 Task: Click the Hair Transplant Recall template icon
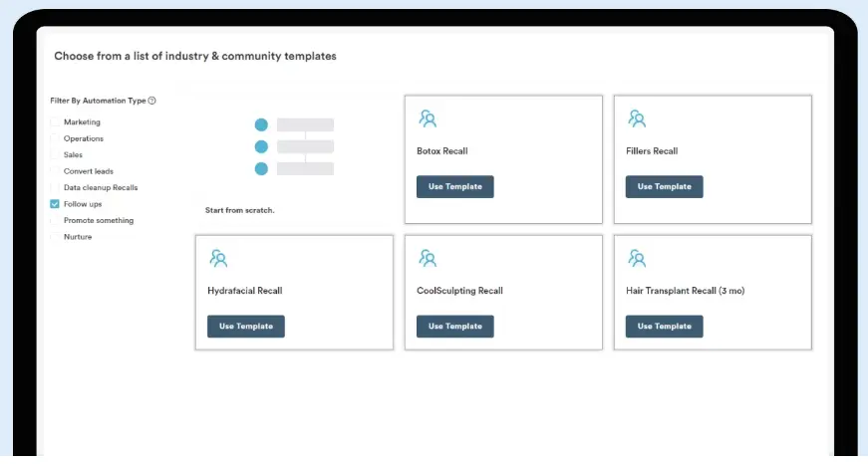coord(637,258)
